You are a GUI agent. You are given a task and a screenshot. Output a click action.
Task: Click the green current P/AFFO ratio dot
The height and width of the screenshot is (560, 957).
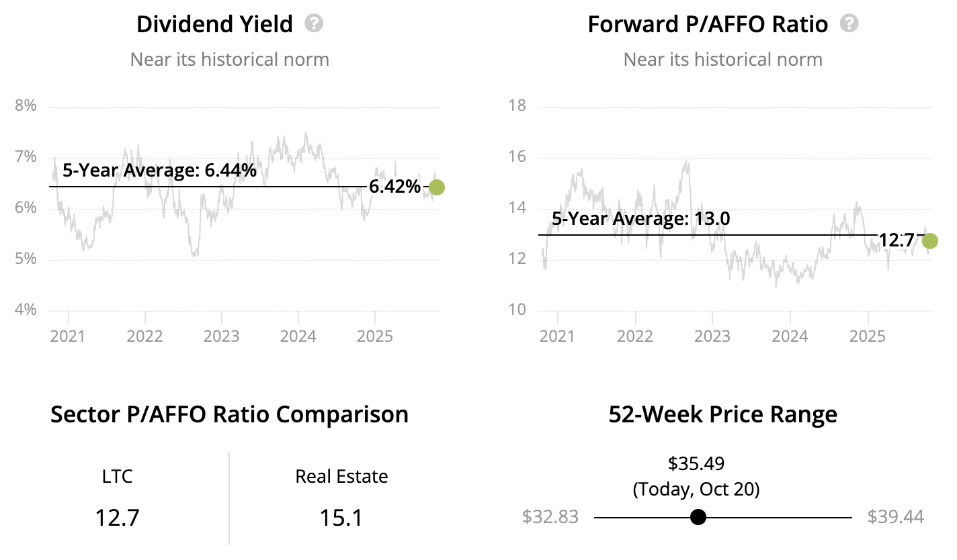coord(930,240)
